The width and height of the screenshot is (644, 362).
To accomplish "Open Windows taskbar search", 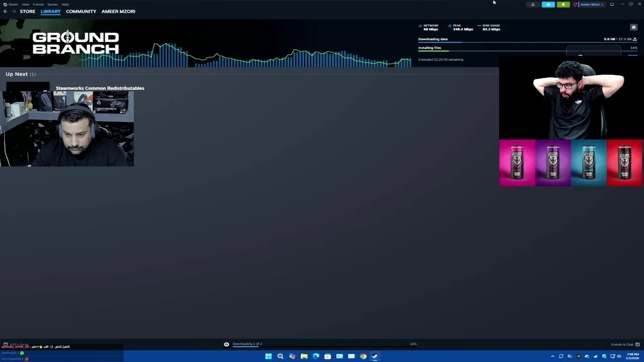I will (280, 356).
